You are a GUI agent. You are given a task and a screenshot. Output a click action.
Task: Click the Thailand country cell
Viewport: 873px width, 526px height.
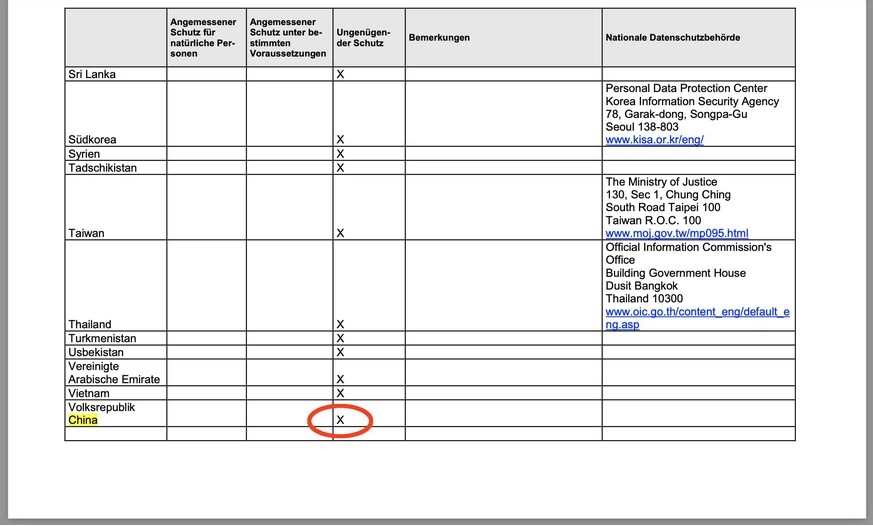pos(116,286)
